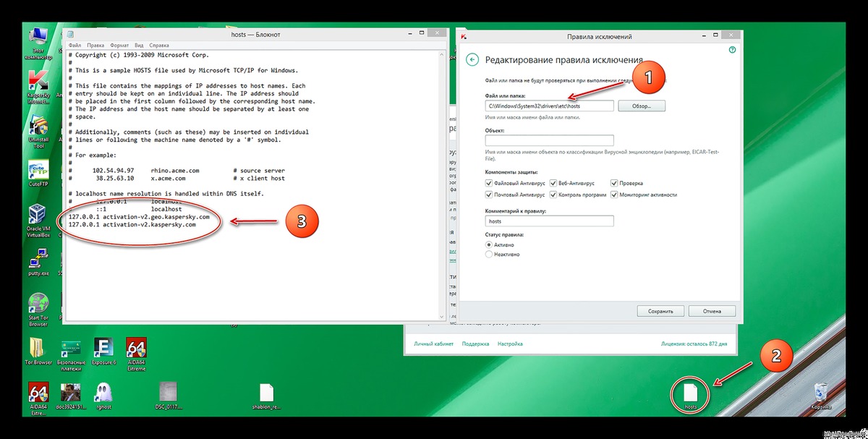Image resolution: width=868 pixels, height=439 pixels.
Task: Click the Объект input field
Action: [x=550, y=140]
